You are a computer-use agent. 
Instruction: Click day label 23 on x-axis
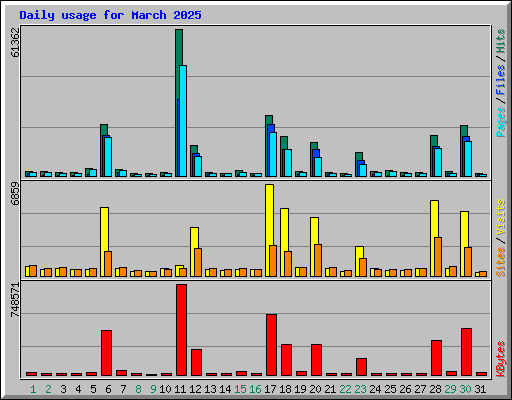point(360,389)
